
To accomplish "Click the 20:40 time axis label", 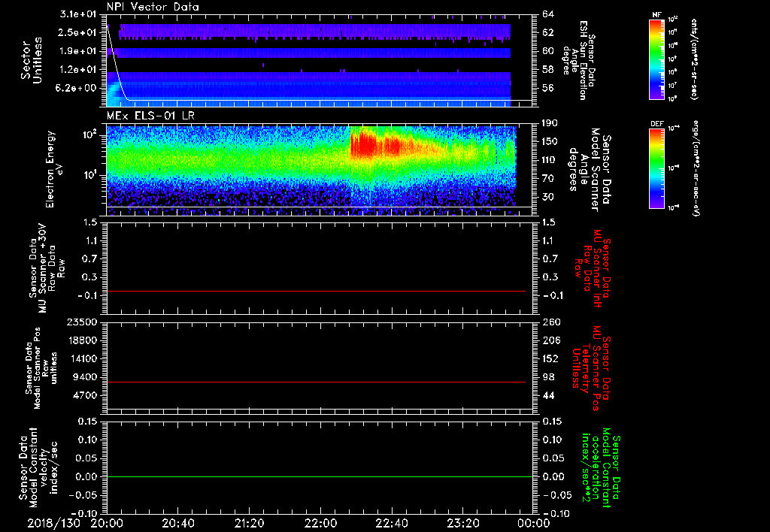I will (177, 523).
